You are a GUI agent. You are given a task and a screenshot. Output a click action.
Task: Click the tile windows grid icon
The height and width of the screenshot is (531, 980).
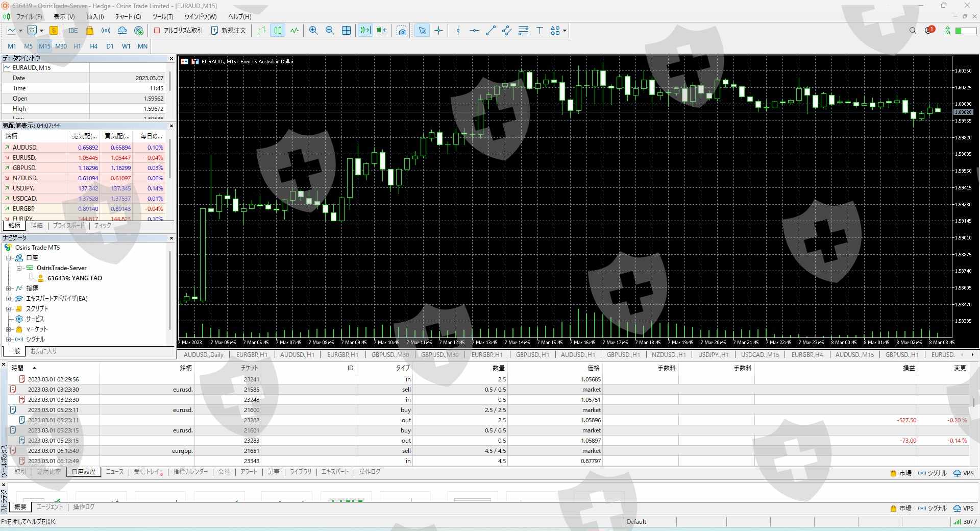346,31
